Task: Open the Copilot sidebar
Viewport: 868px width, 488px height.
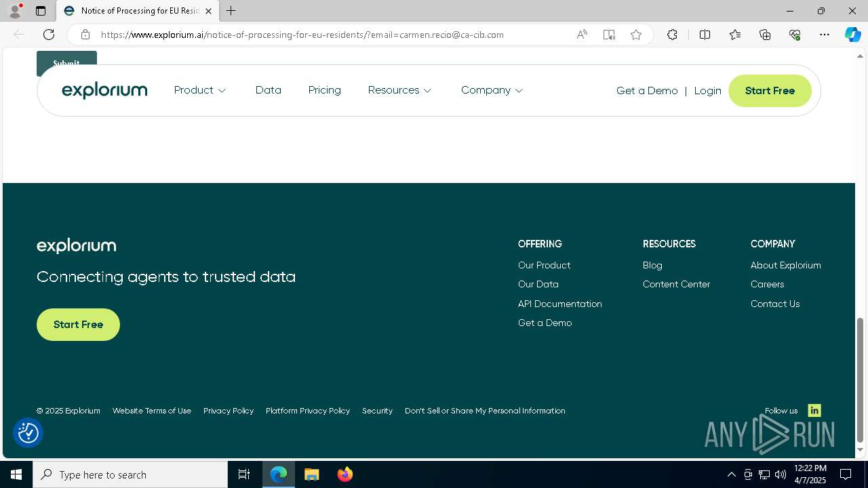Action: point(852,35)
